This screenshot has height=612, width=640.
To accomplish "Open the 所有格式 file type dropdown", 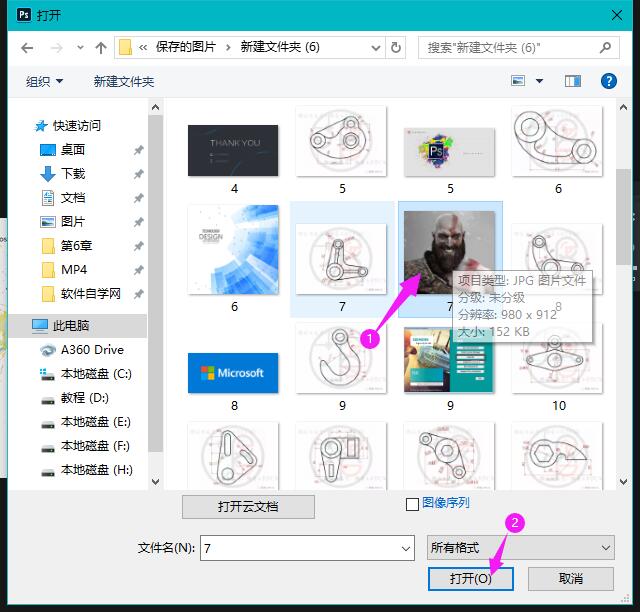I will 520,547.
